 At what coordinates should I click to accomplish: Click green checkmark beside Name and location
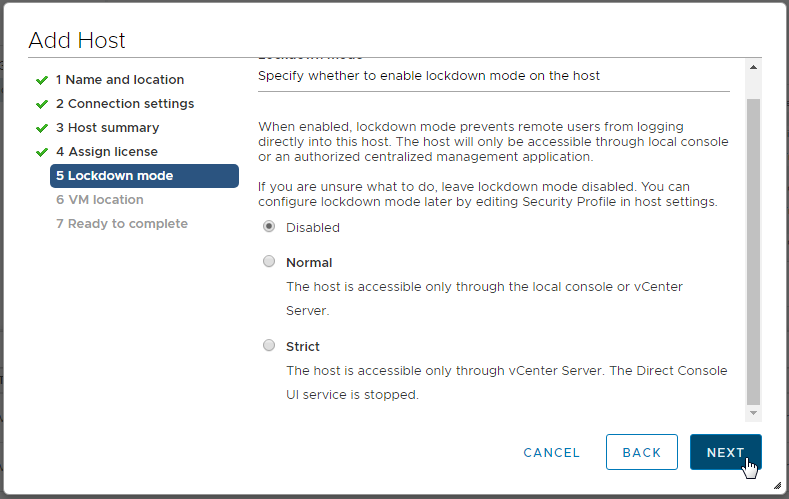click(42, 80)
